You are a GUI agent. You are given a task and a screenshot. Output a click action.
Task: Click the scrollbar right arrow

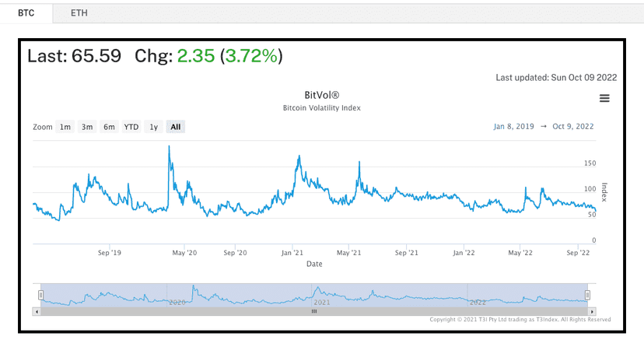pos(592,312)
